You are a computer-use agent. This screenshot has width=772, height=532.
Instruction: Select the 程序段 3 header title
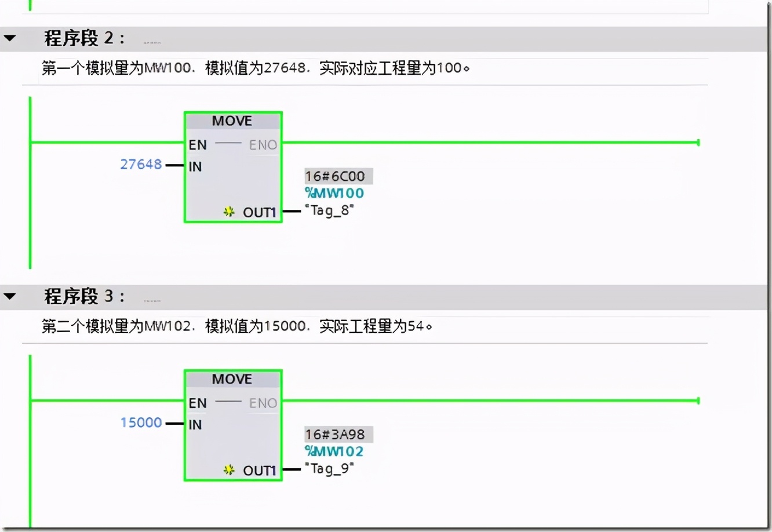point(84,297)
